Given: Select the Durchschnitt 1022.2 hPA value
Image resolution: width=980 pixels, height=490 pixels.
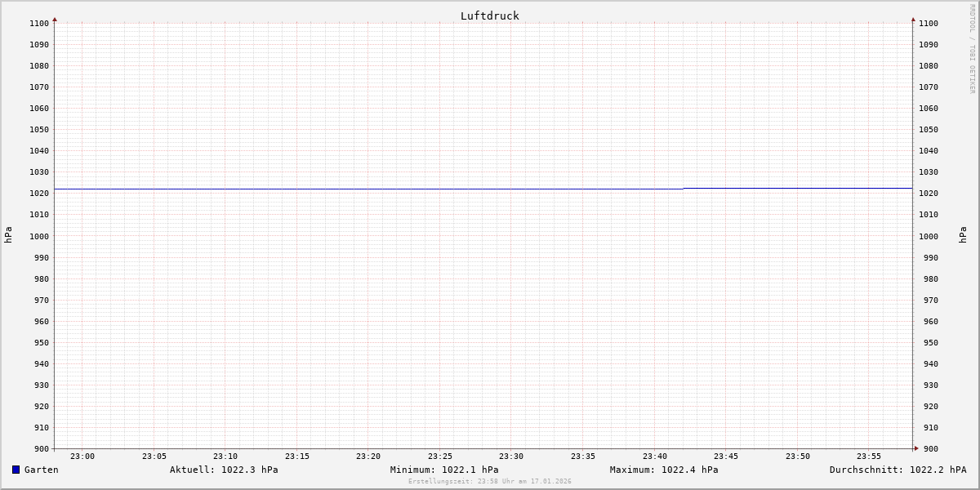Looking at the screenshot, I should tap(898, 470).
